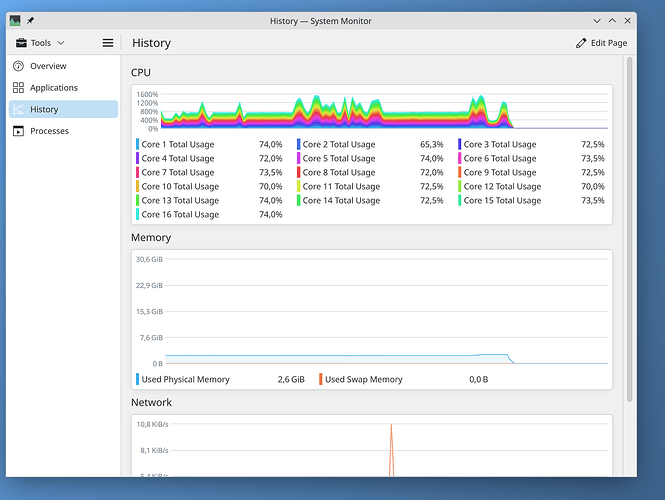Click the Core 13 Total Usage label
This screenshot has height=500, width=665.
(180, 200)
